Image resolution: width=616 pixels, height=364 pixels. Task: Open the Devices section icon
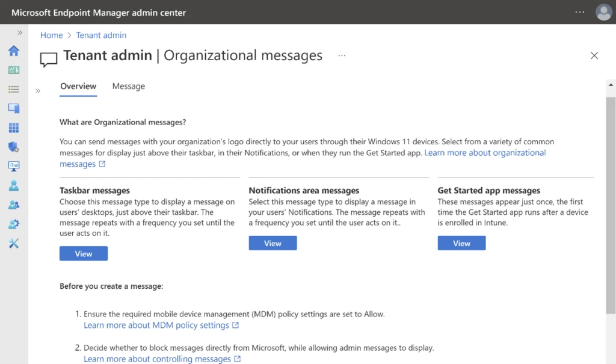click(x=13, y=108)
